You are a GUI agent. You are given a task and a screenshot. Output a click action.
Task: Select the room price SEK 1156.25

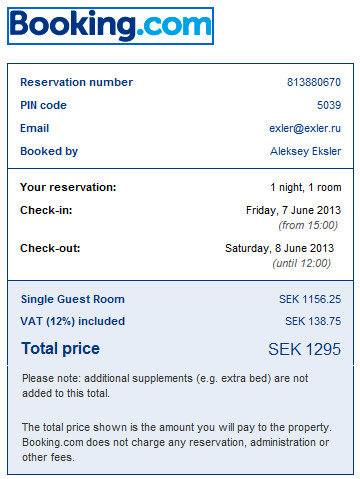click(310, 299)
